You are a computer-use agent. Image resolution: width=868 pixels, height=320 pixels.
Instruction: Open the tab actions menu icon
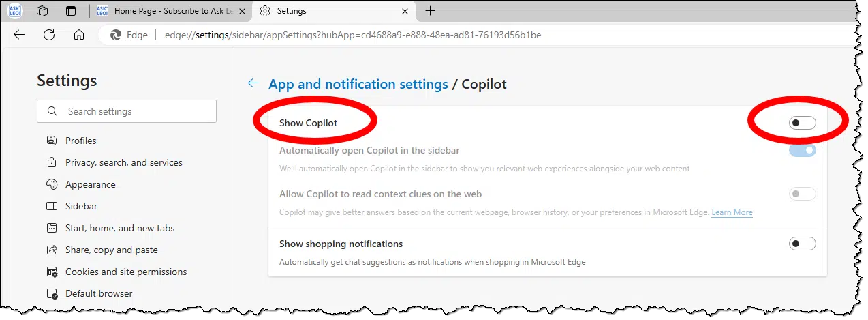click(71, 11)
